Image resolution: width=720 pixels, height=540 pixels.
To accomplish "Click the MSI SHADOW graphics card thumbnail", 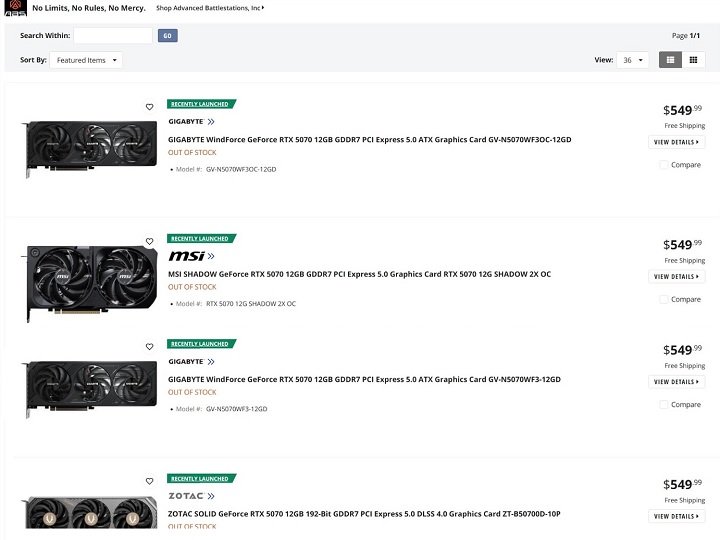I will [90, 276].
